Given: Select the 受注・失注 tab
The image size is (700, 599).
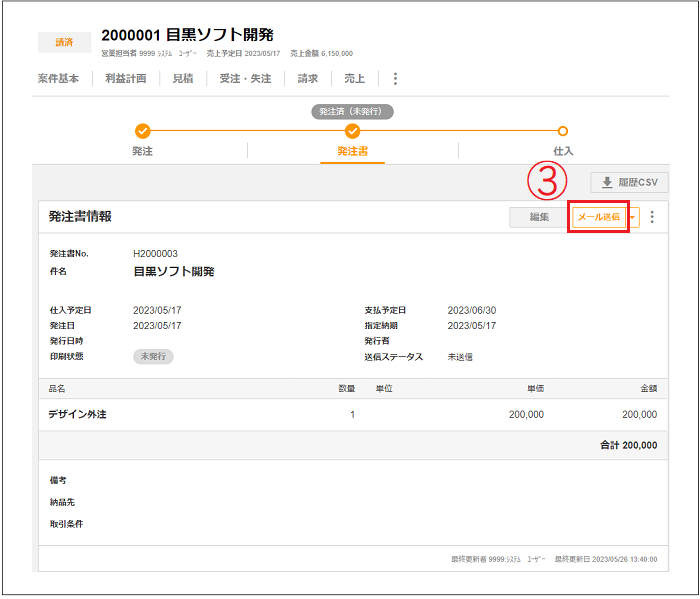Looking at the screenshot, I should click(245, 79).
